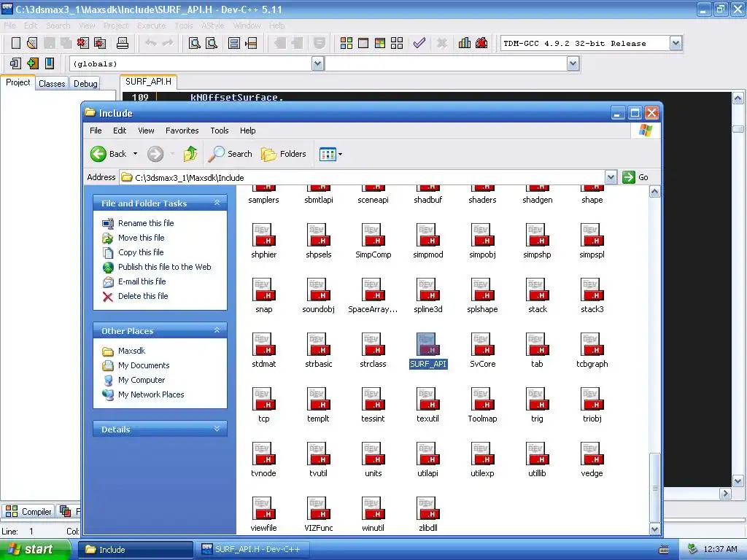Viewport: 747px width, 560px height.
Task: Select the stdmat header file
Action: 263,351
